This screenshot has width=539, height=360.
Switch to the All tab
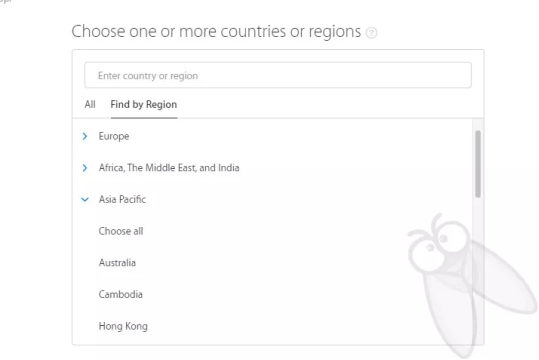90,104
